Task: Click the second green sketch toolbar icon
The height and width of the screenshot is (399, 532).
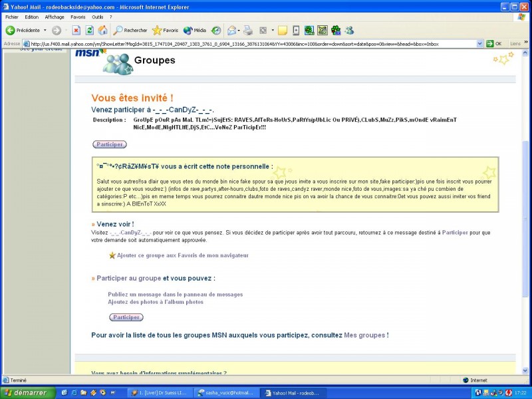Action: pos(323,31)
